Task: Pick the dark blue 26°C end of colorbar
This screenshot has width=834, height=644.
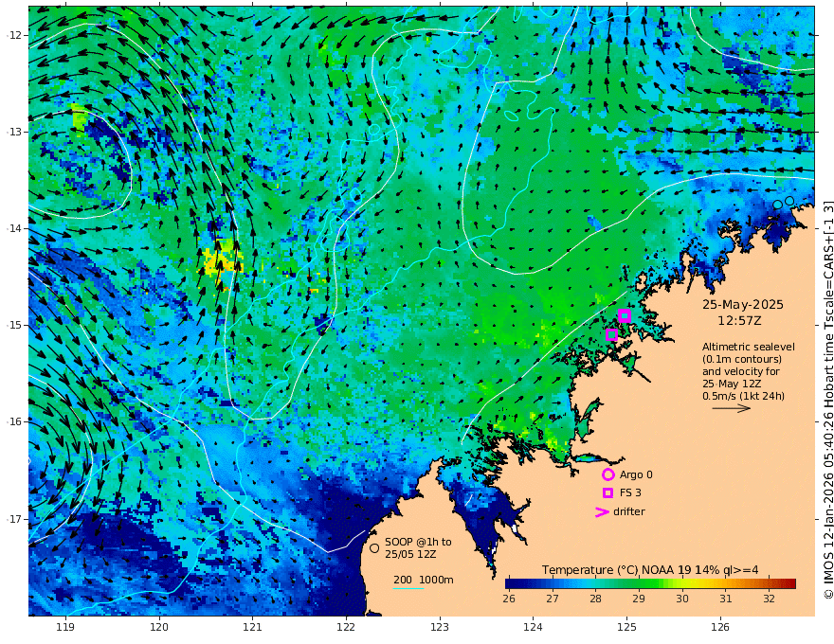Action: (x=509, y=583)
